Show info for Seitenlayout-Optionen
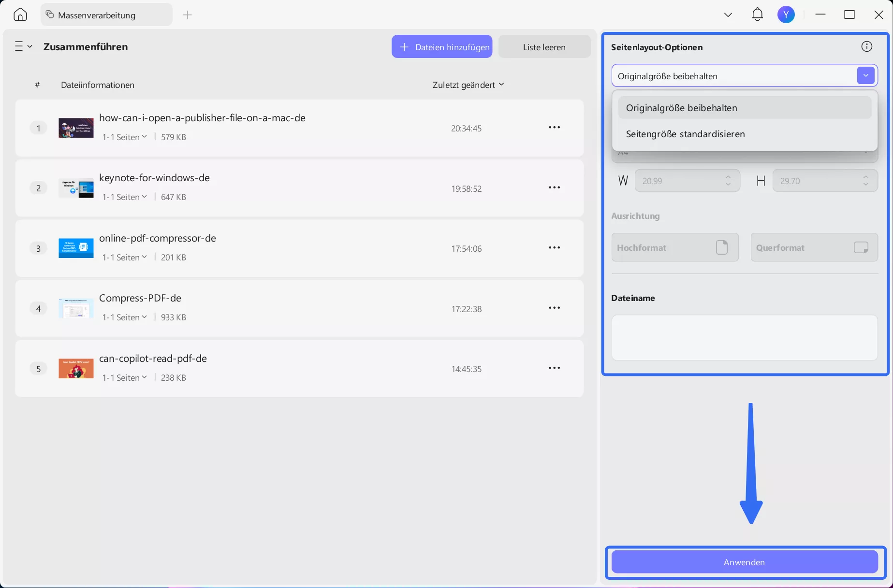This screenshot has width=893, height=588. [x=866, y=46]
